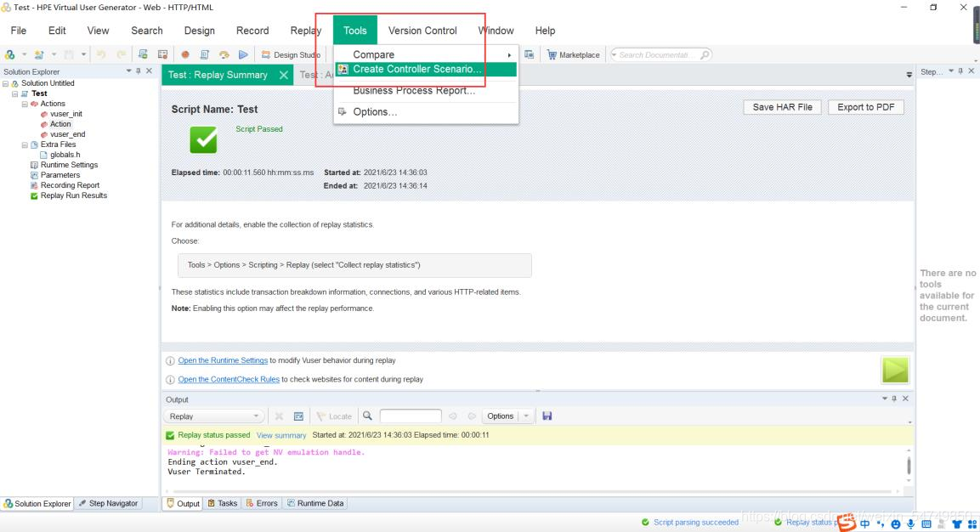Click inside the Search Documentation field

point(657,54)
